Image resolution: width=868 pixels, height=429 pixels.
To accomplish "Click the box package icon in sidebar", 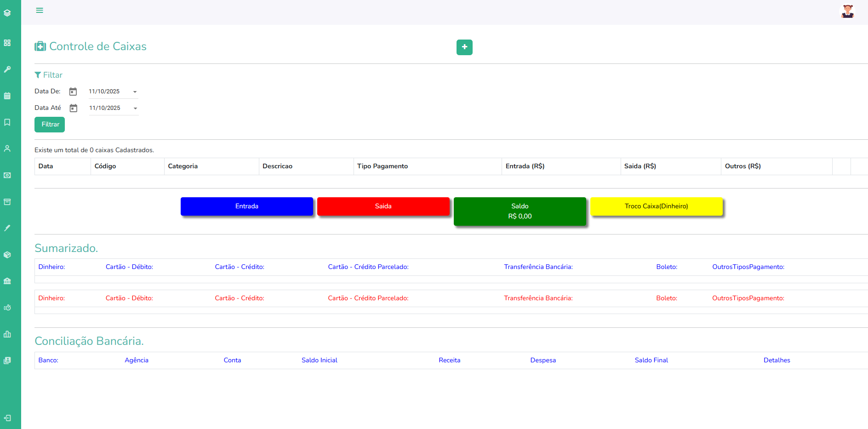I will click(x=7, y=255).
